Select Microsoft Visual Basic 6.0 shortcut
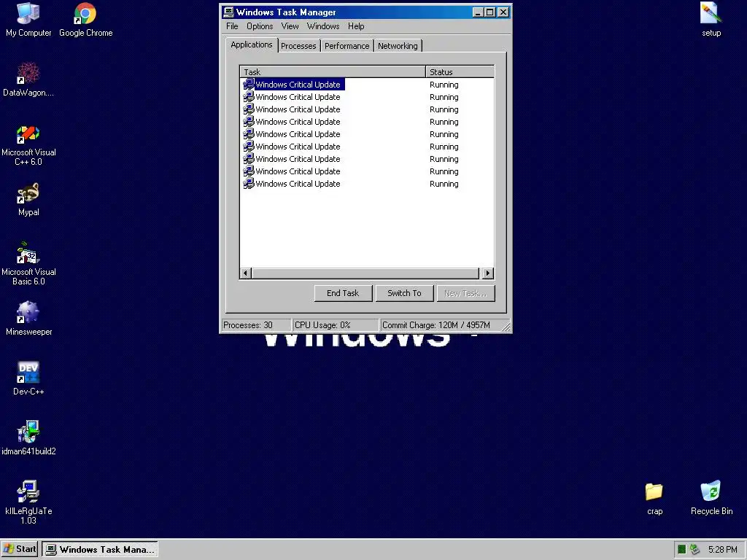Screen dimensions: 747x560 click(x=28, y=263)
